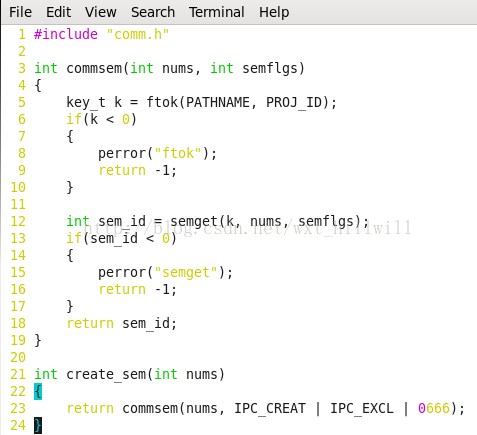Click the return keyword on line 16
Screen dimensions: 477x435
(x=122, y=289)
